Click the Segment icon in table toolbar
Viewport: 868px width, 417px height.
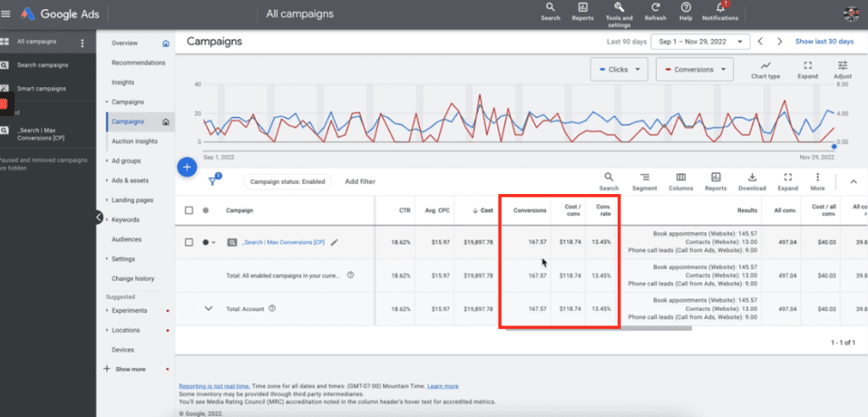coord(644,181)
